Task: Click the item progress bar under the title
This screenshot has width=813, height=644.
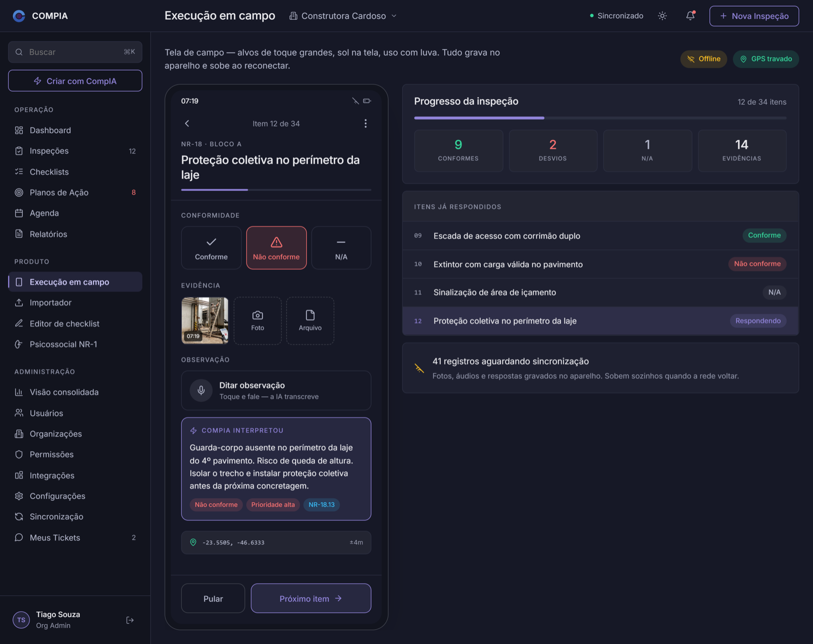Action: coord(276,190)
